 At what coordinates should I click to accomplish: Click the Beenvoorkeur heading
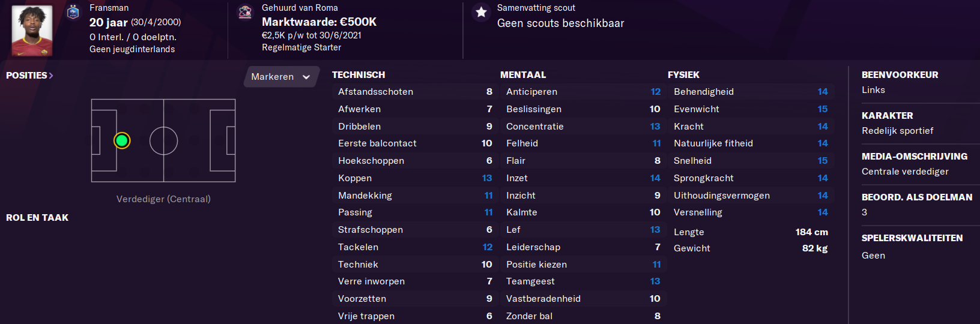(x=900, y=75)
